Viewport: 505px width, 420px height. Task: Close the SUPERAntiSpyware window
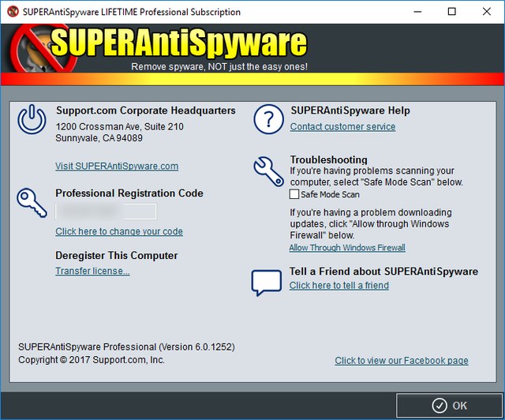pyautogui.click(x=486, y=11)
